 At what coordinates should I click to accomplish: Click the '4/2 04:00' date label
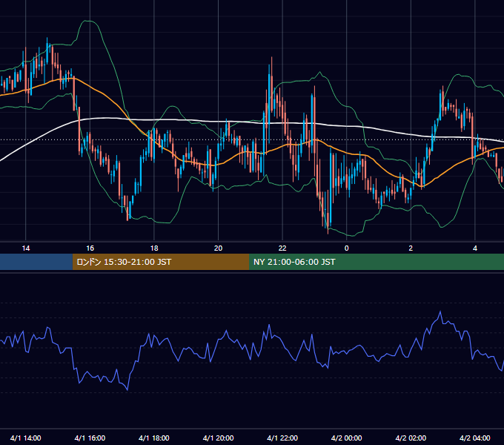pyautogui.click(x=475, y=438)
